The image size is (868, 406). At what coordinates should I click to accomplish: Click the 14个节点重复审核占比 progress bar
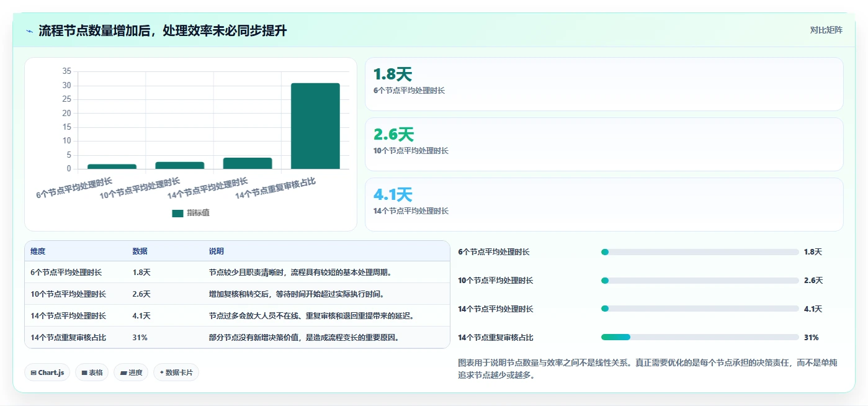[x=700, y=337]
